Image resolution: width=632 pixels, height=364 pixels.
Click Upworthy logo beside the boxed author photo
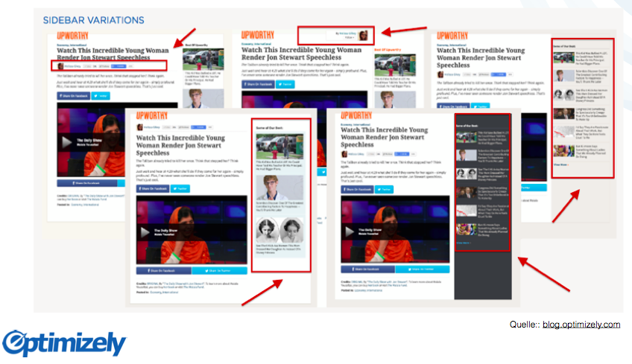click(x=258, y=35)
